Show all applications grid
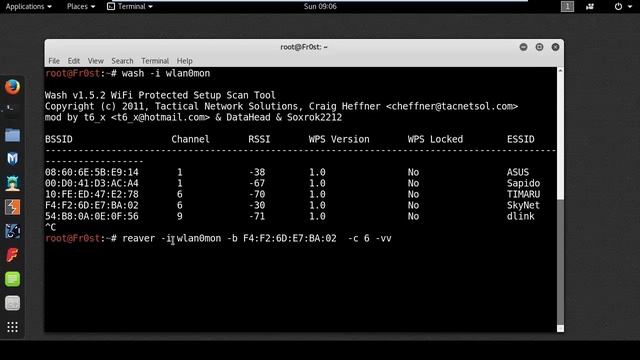The width and height of the screenshot is (640, 360). tap(12, 327)
